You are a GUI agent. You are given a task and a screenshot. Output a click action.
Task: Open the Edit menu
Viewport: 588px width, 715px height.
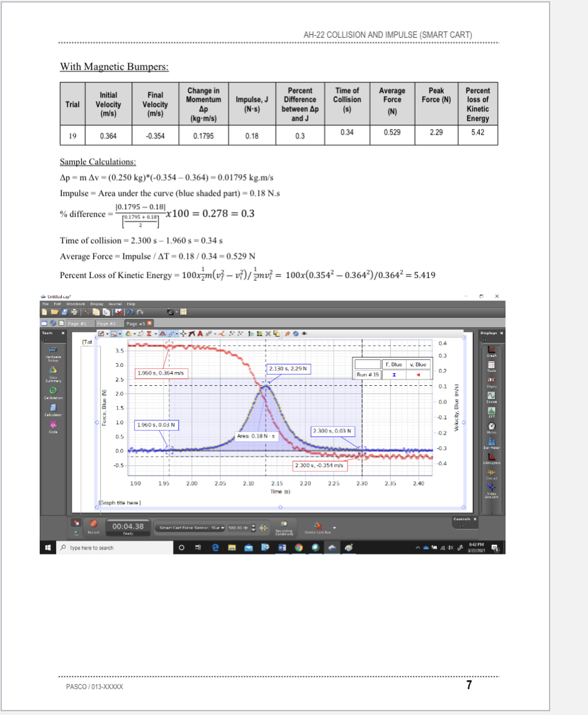[57, 304]
